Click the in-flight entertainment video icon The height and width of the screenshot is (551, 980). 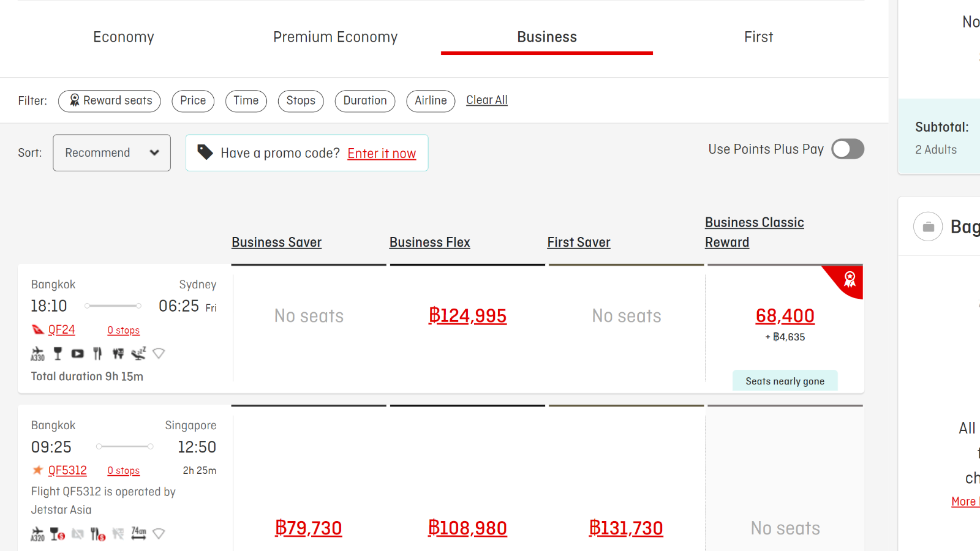77,354
